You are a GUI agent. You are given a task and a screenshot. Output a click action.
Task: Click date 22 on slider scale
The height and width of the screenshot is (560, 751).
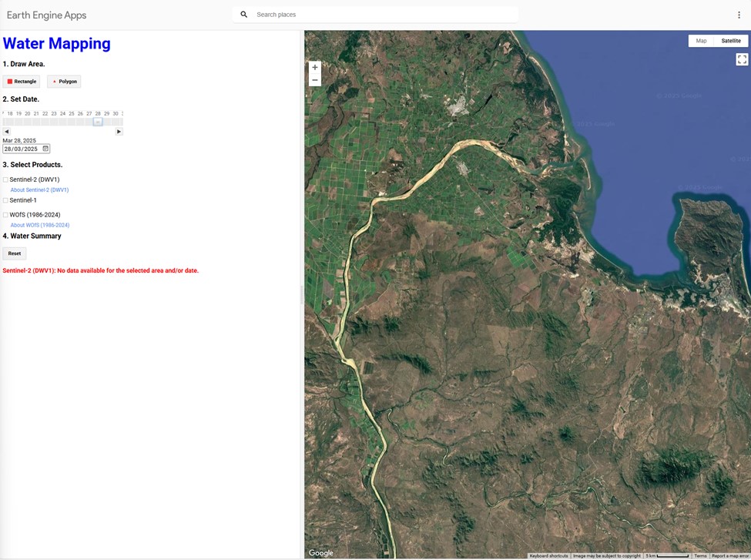[45, 113]
